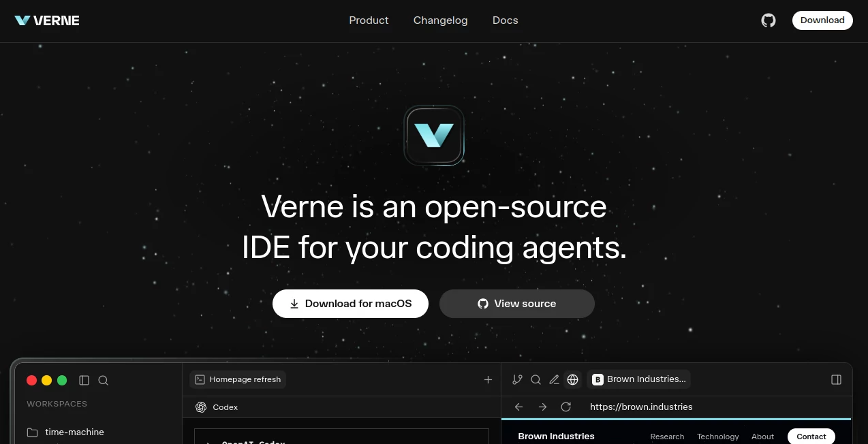Go forward in embedded browser

(542, 407)
